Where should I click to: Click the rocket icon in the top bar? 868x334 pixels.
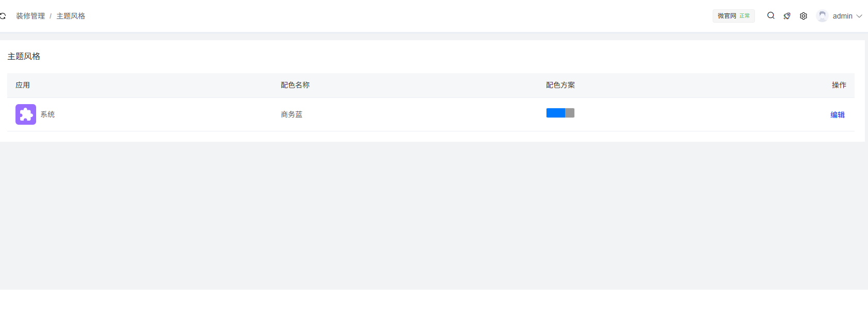pos(787,16)
